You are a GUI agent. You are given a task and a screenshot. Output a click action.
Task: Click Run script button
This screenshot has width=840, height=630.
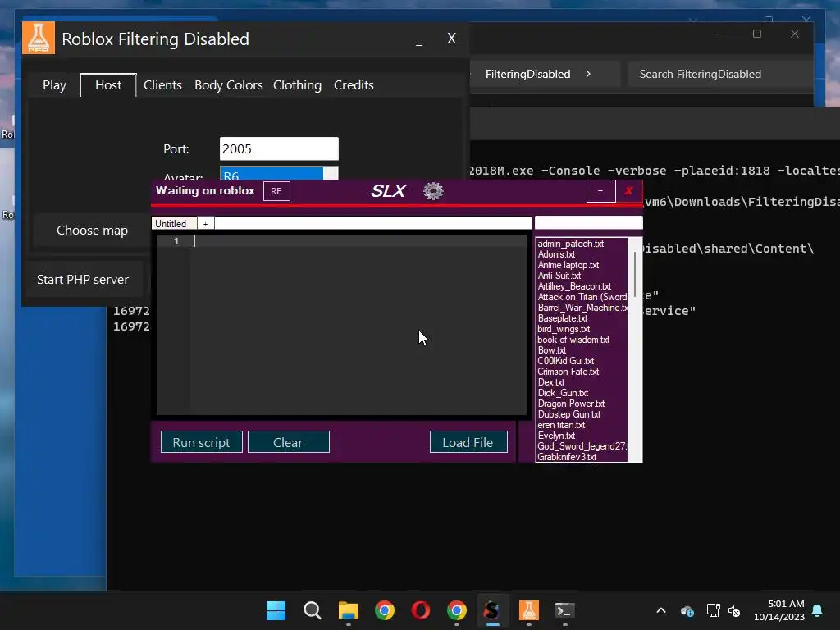click(x=202, y=442)
